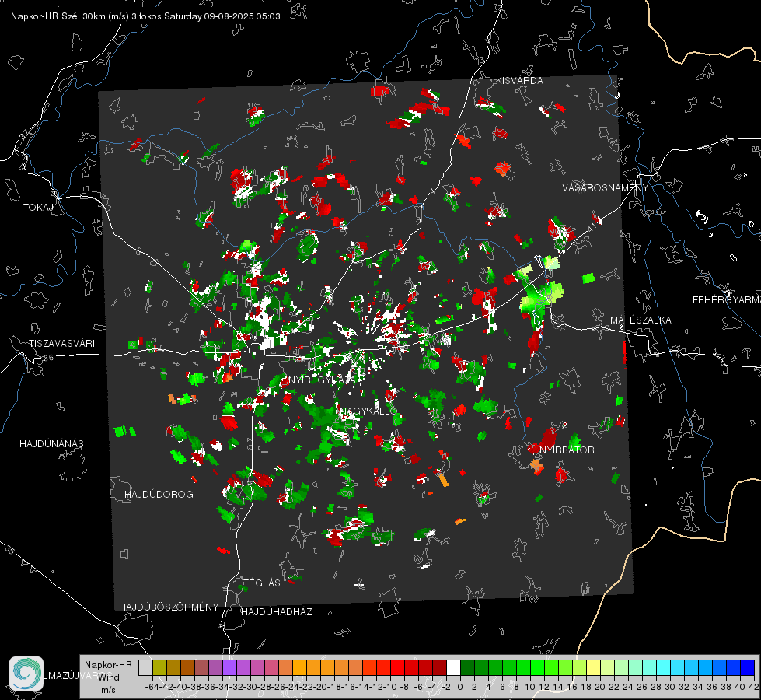Click the Napkor-HR legend title
The width and height of the screenshot is (761, 700).
(x=108, y=664)
